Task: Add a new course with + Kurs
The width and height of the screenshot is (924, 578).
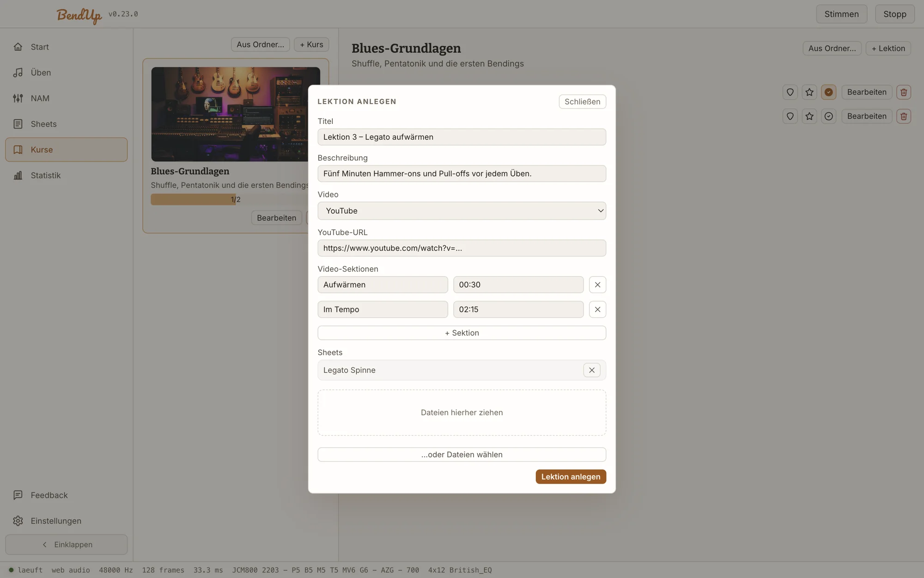Action: (311, 44)
